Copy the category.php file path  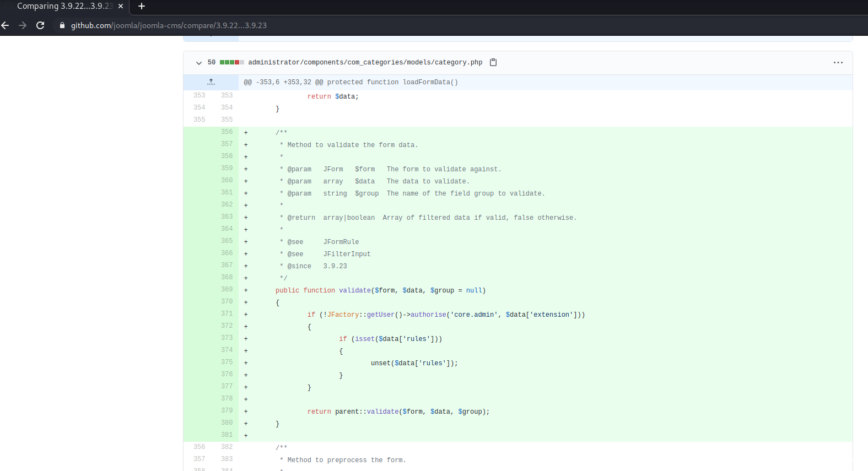click(493, 62)
